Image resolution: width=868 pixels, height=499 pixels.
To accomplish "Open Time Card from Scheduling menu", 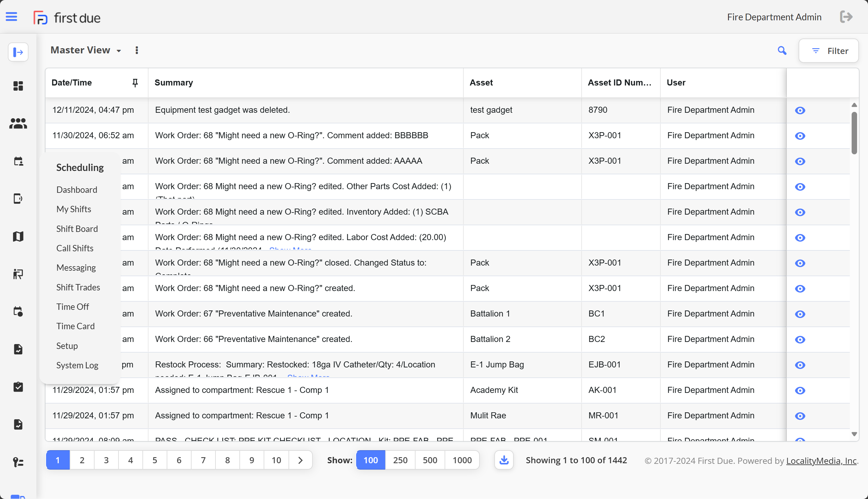I will click(75, 326).
